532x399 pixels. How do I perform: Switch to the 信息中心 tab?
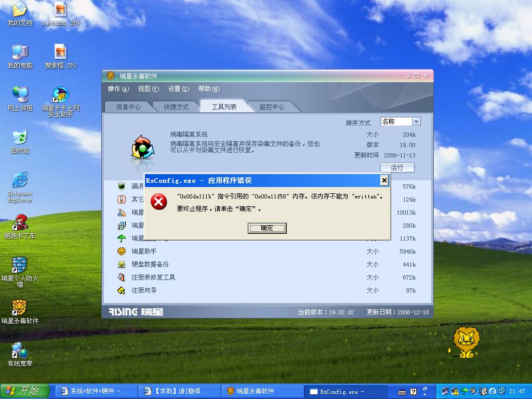pyautogui.click(x=128, y=107)
